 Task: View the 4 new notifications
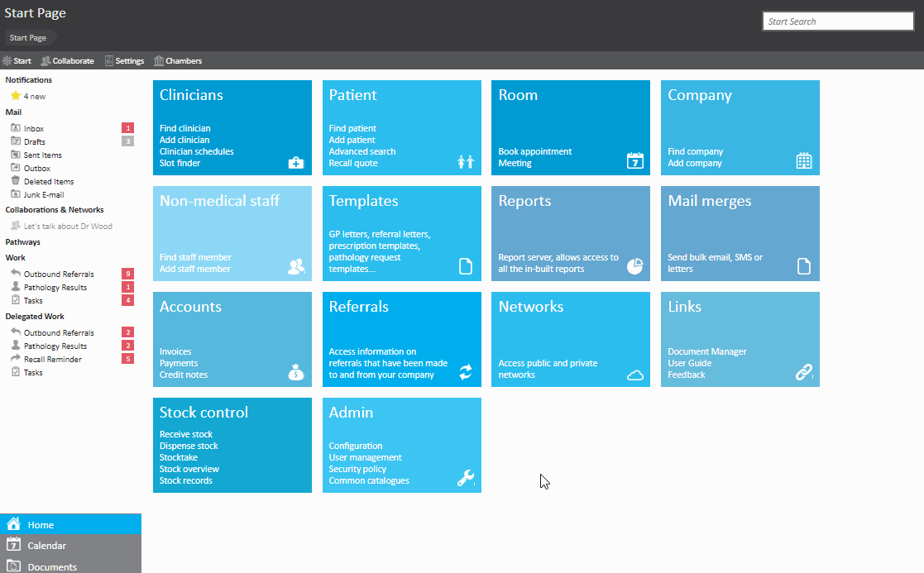[x=34, y=97]
